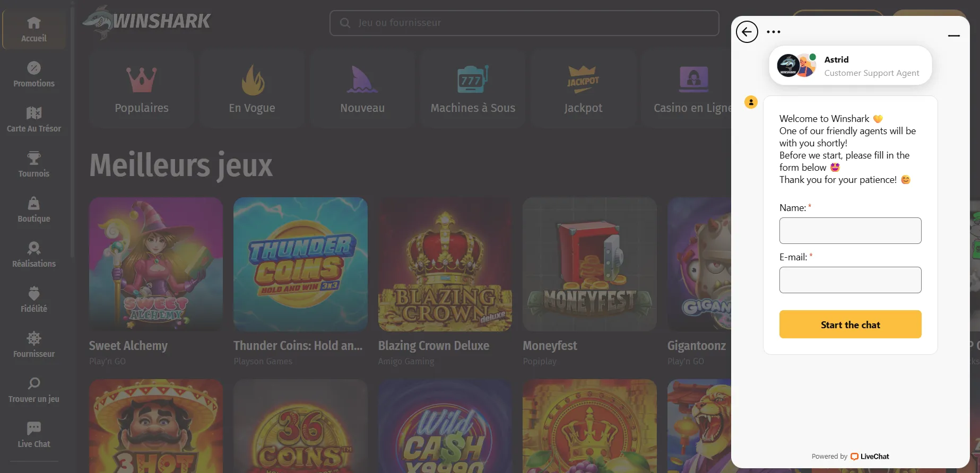
Task: Click the chat Name input field
Action: pos(851,231)
